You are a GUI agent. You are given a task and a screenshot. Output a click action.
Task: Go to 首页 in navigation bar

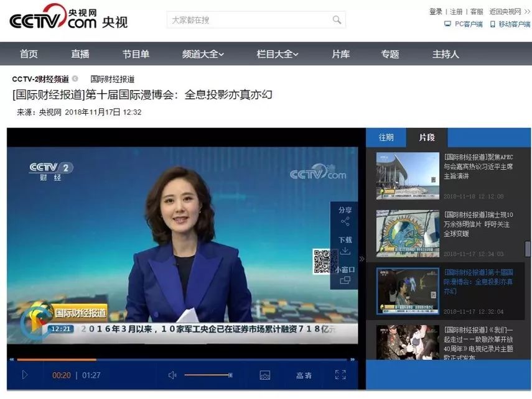point(29,54)
